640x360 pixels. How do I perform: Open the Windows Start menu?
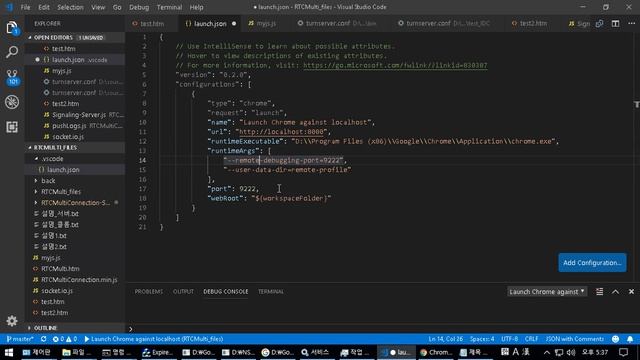tap(9, 352)
